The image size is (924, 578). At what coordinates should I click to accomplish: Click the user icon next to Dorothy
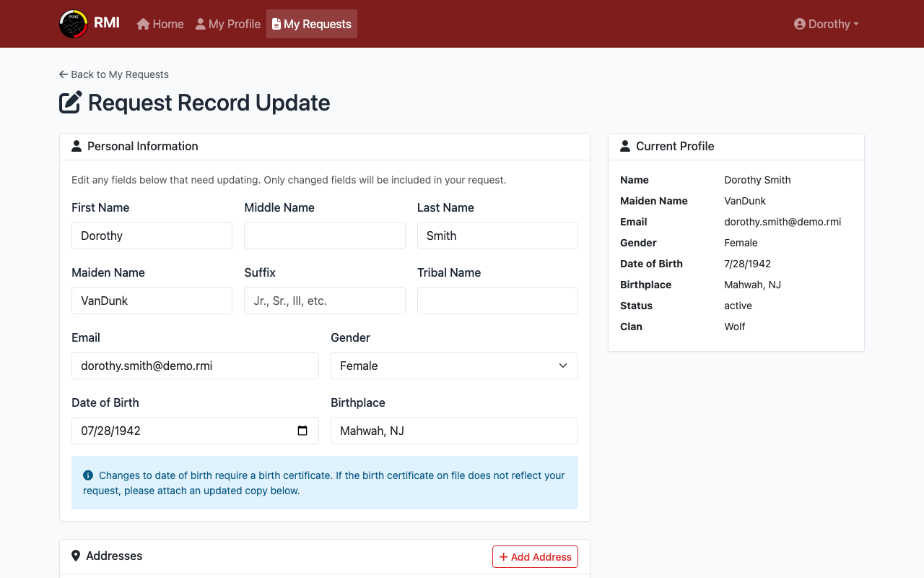pyautogui.click(x=799, y=24)
